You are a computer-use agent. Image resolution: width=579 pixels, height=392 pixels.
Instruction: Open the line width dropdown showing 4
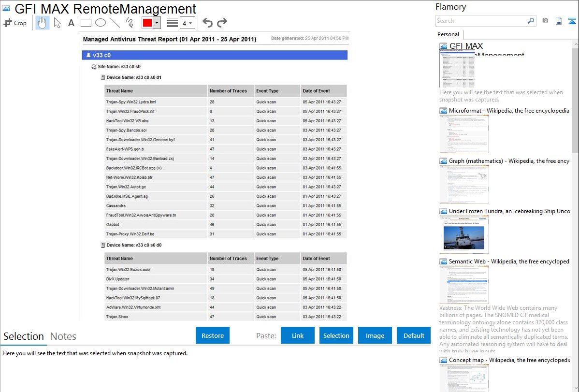click(187, 23)
